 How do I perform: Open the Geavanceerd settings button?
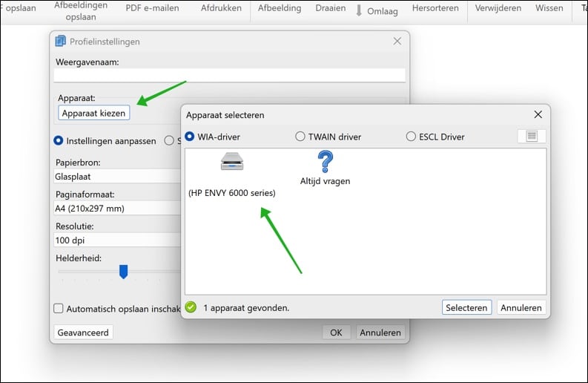coord(83,333)
